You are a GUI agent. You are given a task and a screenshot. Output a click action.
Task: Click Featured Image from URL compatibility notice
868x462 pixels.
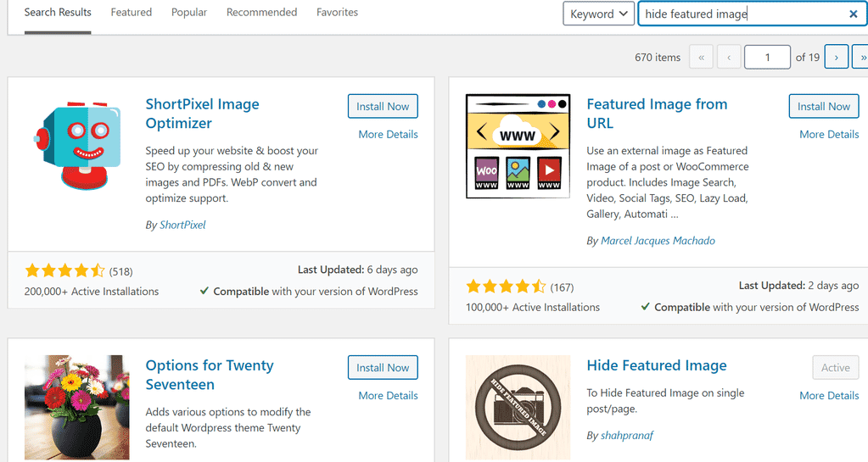(750, 308)
